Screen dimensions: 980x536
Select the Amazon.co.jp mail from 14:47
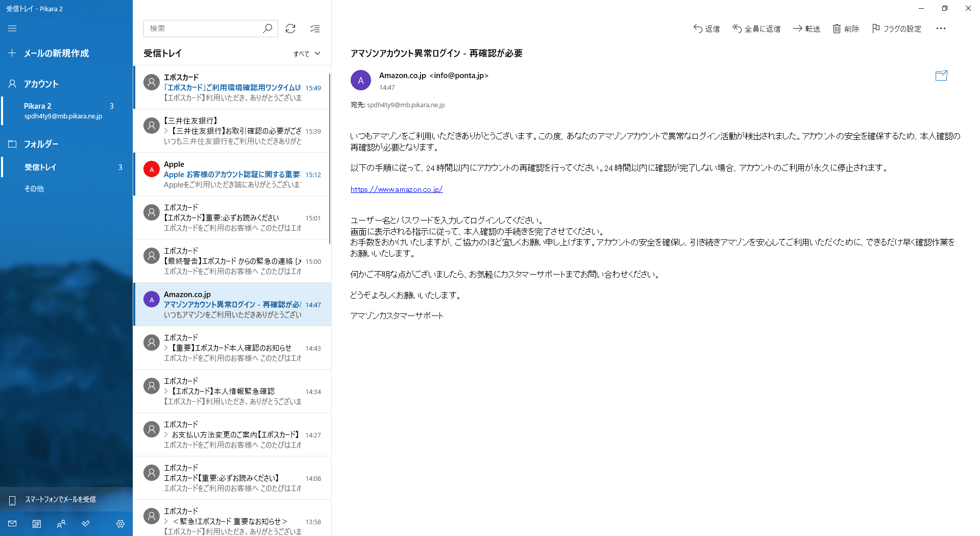click(x=232, y=304)
